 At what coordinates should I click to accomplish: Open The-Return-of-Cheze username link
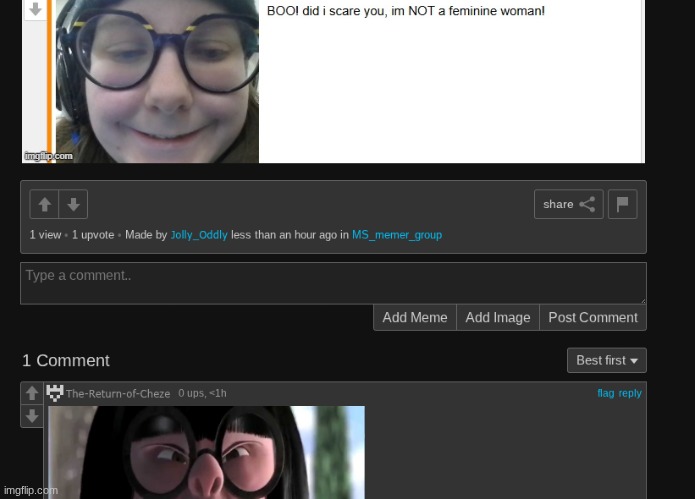click(118, 394)
